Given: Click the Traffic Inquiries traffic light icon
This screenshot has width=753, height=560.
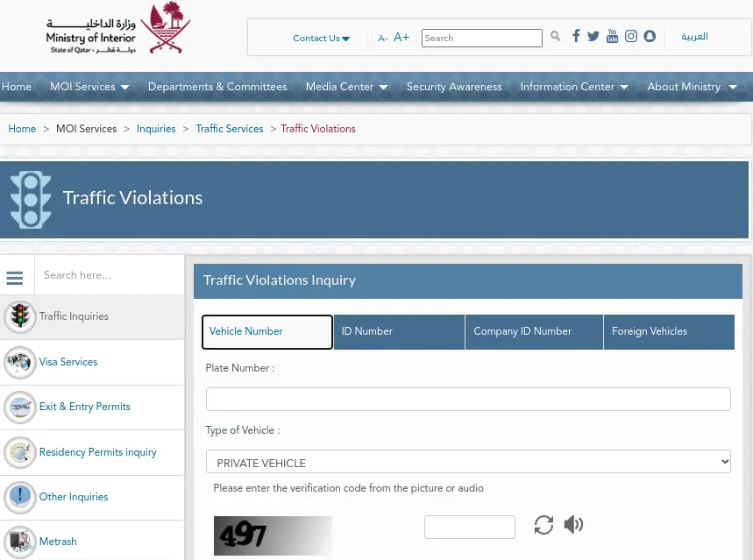Looking at the screenshot, I should coord(19,316).
